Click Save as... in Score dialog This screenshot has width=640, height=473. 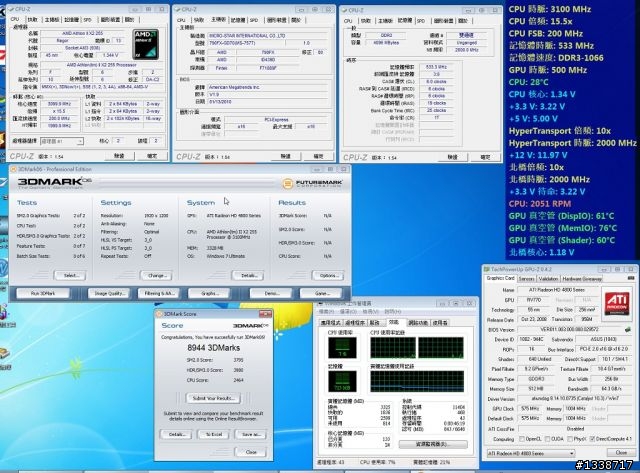(x=251, y=434)
